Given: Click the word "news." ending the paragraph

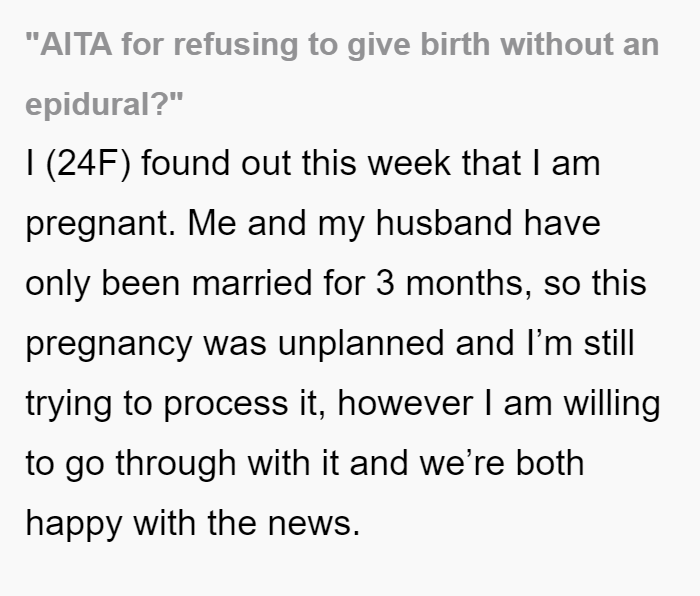Looking at the screenshot, I should [314, 524].
